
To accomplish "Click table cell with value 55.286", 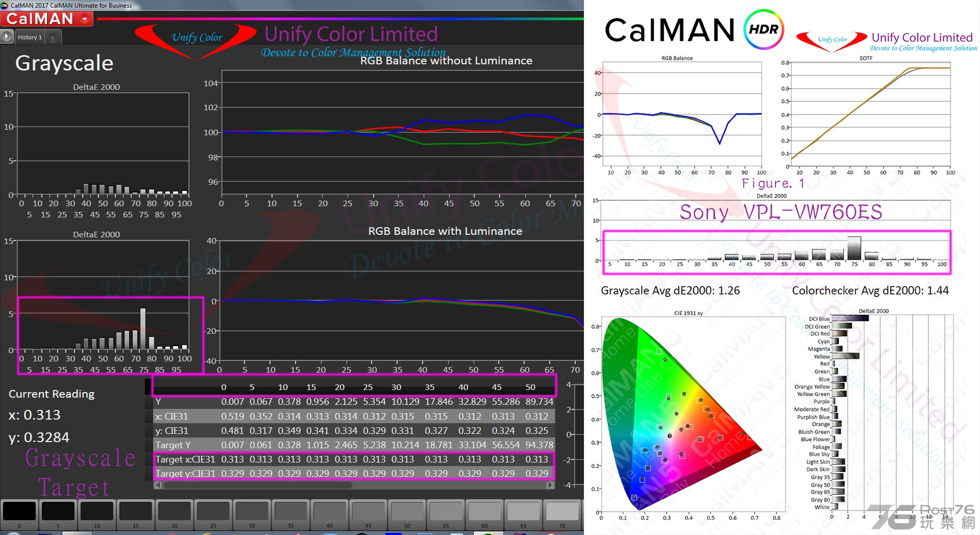I will [x=506, y=402].
